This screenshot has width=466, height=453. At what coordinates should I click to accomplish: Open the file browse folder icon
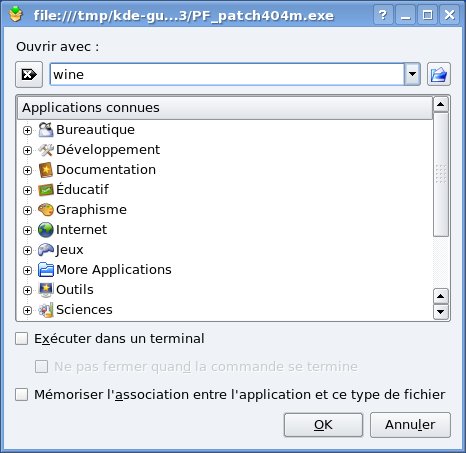[x=439, y=74]
